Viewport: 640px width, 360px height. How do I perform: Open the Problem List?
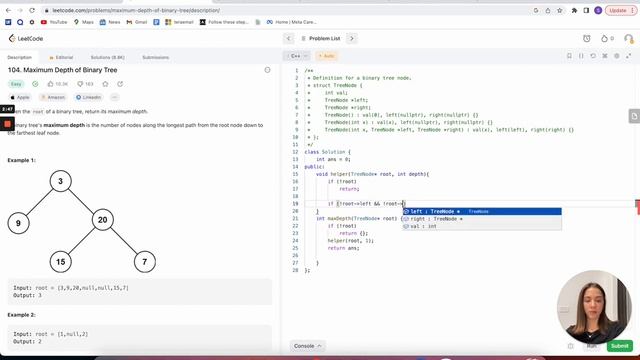click(x=321, y=38)
